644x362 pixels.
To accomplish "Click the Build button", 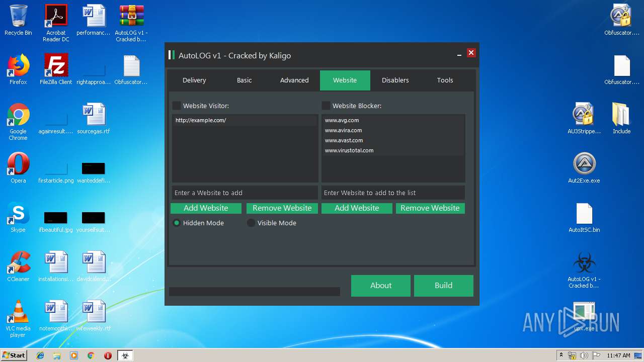I will [444, 286].
